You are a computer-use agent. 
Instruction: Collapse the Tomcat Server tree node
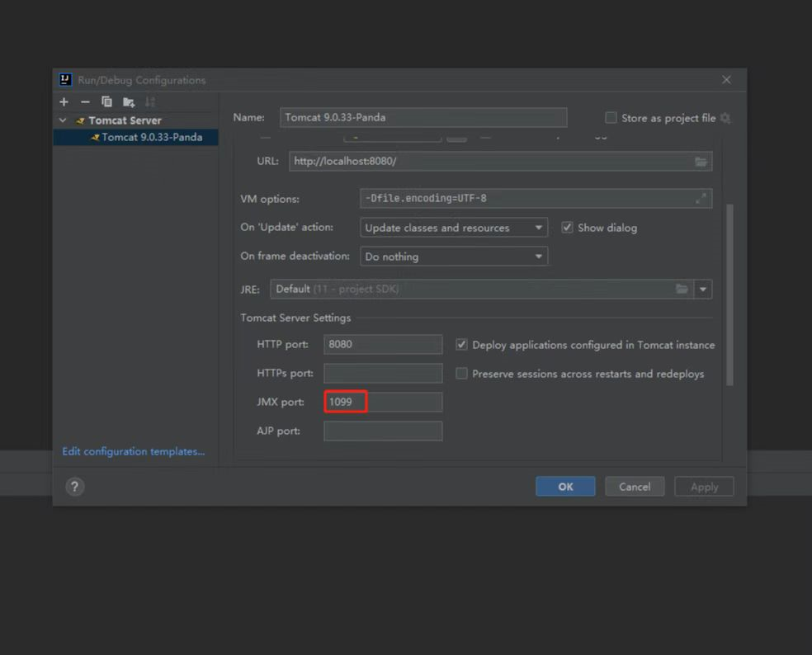point(63,120)
